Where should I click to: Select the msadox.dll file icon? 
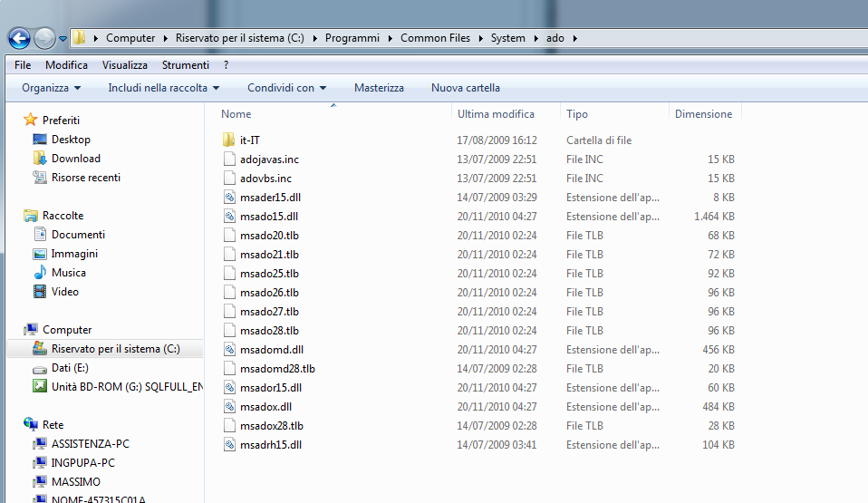229,407
